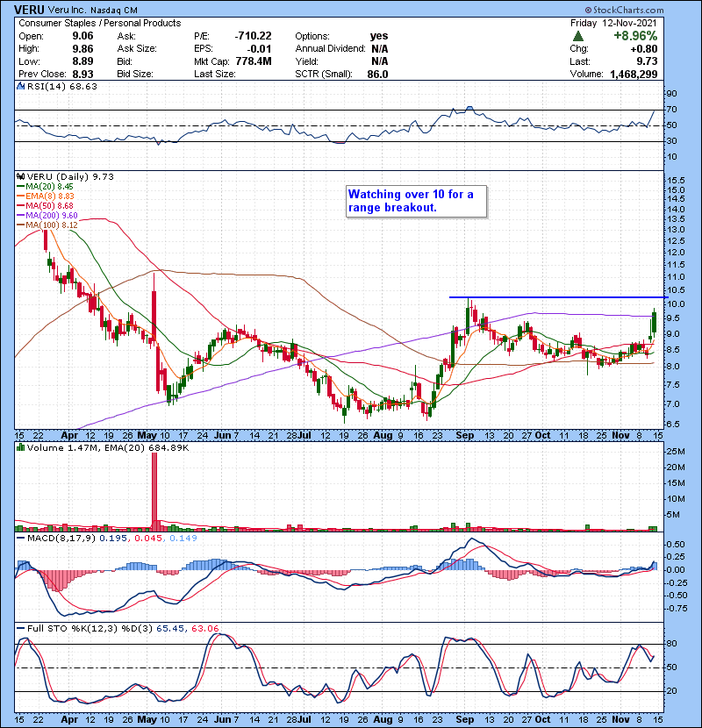702x728 pixels.
Task: Click the High 9.86 value
Action: tap(82, 49)
